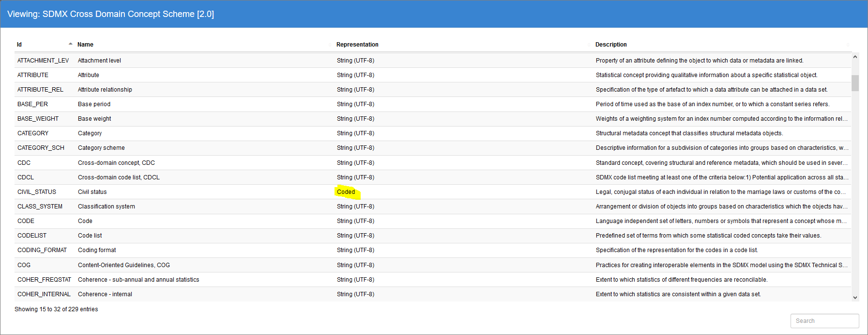Click the scrollbar down arrow

coord(855,297)
